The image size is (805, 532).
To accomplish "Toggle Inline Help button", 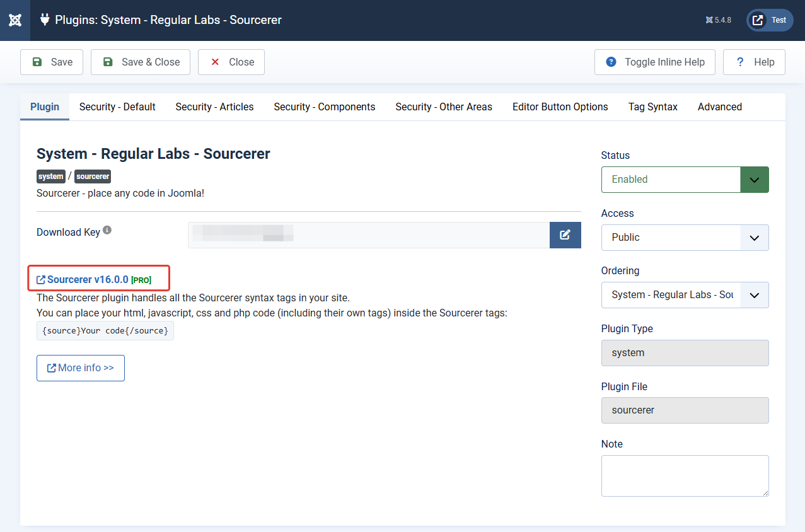I will 654,62.
